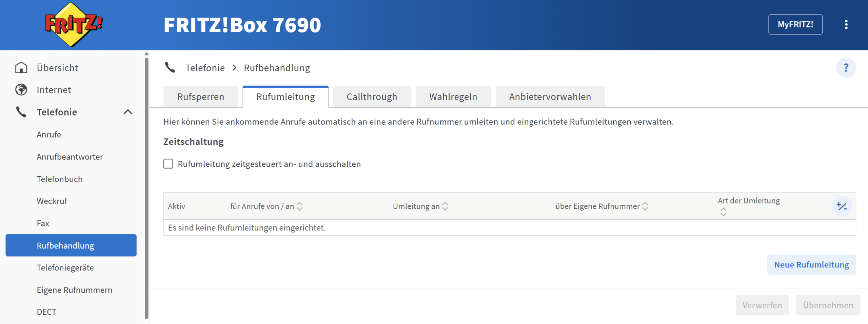Sort by 'über Eigene Rufnummer' column
This screenshot has height=324, width=868.
(x=645, y=206)
